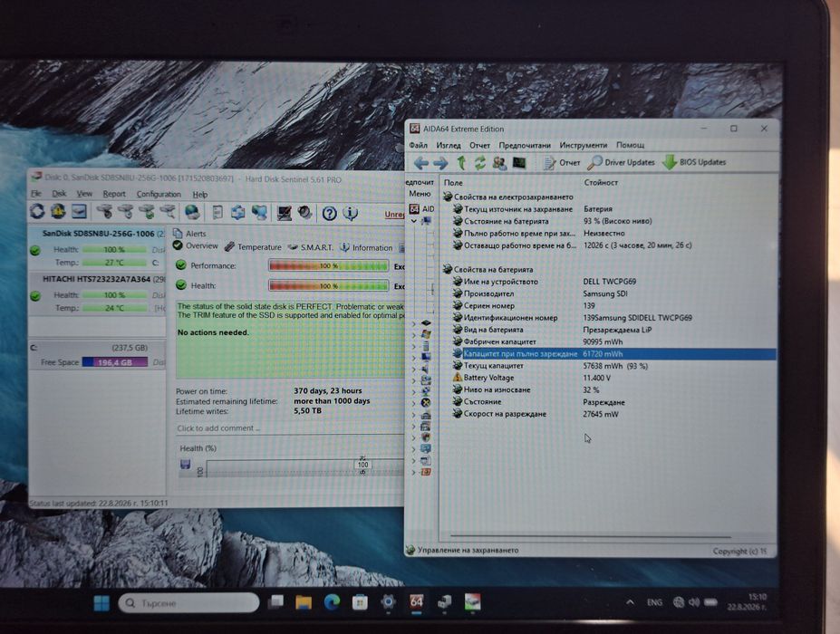Viewport: 840px width, 634px height.
Task: Expand the Windows flag node in AIDA64 tree
Action: click(x=413, y=335)
